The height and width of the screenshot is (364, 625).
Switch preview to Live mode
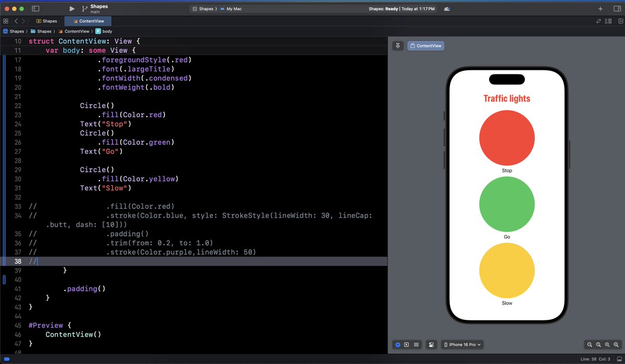pos(397,345)
